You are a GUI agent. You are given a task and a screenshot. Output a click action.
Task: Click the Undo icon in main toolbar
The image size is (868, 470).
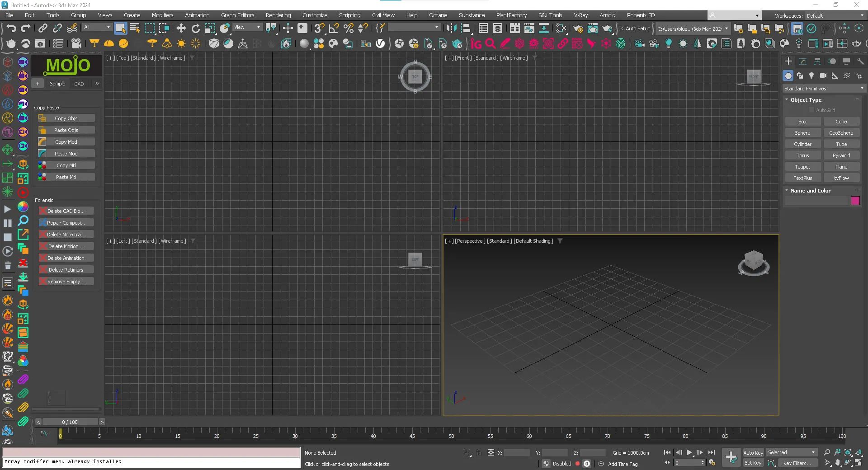[x=11, y=28]
